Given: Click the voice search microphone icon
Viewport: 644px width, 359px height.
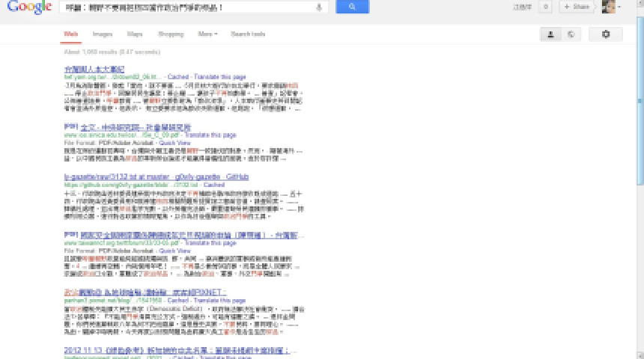Looking at the screenshot, I should point(320,7).
